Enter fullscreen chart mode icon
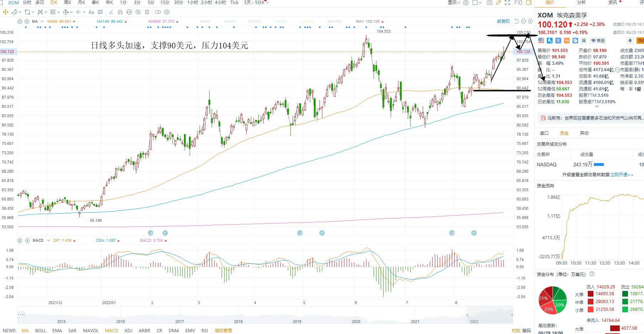Image resolution: width=644 pixels, height=334 pixels. (508, 2)
